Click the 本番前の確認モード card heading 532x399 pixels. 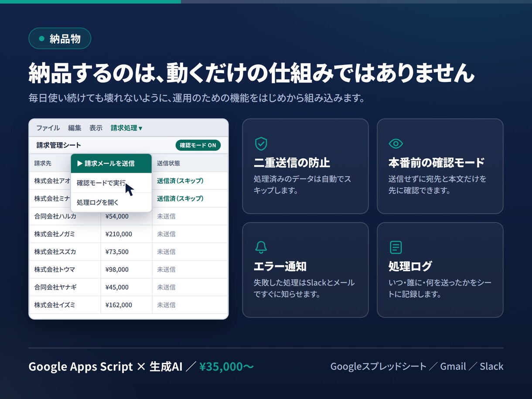pos(437,163)
